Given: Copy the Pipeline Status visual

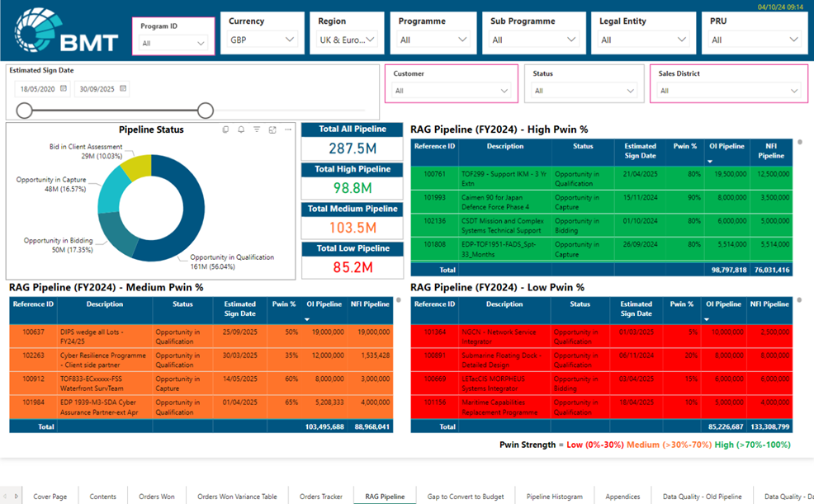Looking at the screenshot, I should (225, 130).
